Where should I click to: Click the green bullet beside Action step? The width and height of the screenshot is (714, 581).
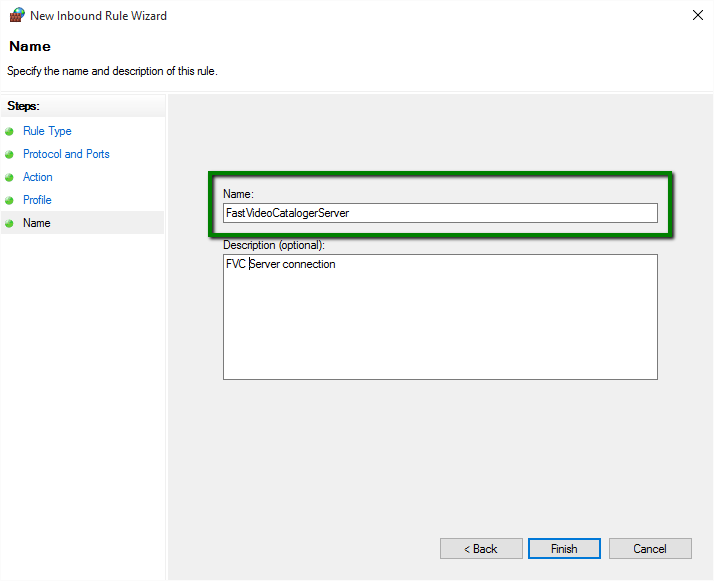click(10, 177)
